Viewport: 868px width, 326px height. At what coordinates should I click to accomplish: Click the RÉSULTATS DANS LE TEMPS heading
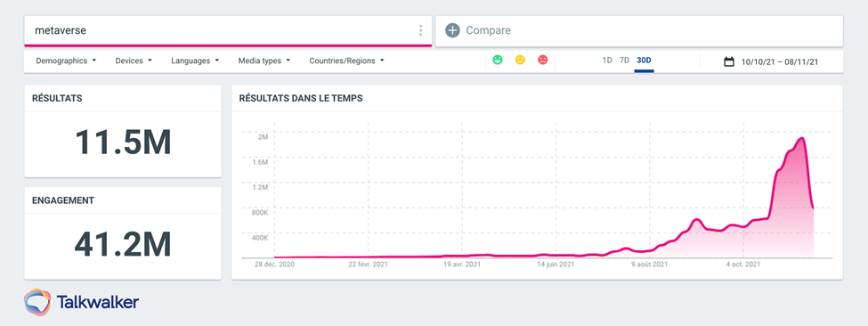click(x=301, y=99)
